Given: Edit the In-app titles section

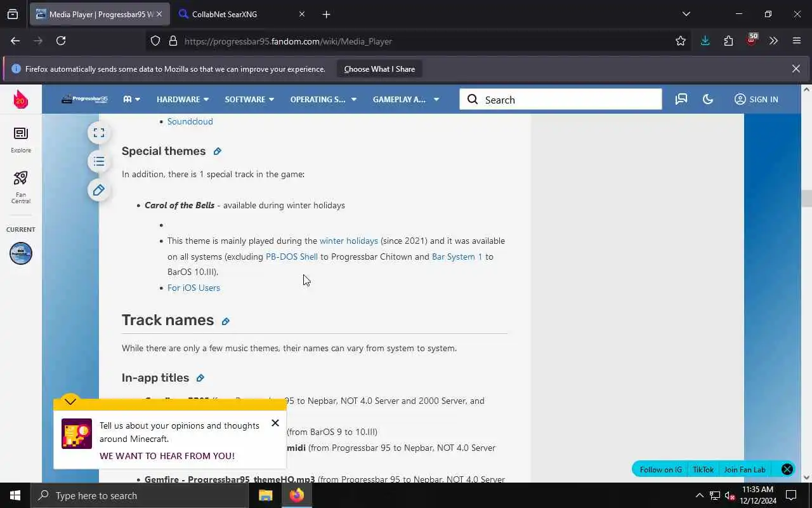Looking at the screenshot, I should (200, 378).
